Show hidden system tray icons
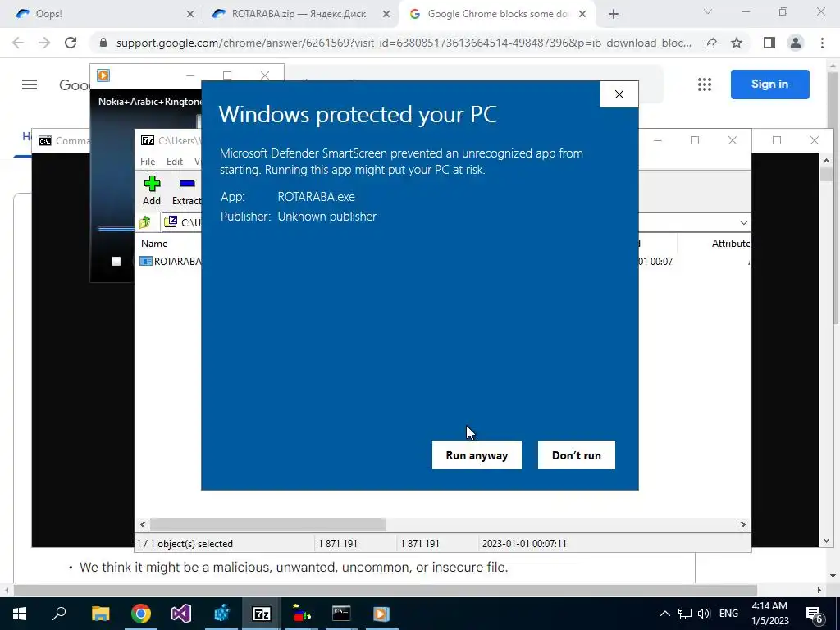The height and width of the screenshot is (630, 840). (x=664, y=614)
